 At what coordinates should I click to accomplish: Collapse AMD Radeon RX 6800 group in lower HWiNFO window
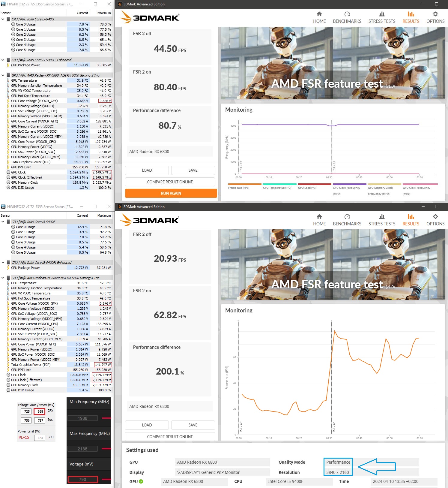coord(3,278)
